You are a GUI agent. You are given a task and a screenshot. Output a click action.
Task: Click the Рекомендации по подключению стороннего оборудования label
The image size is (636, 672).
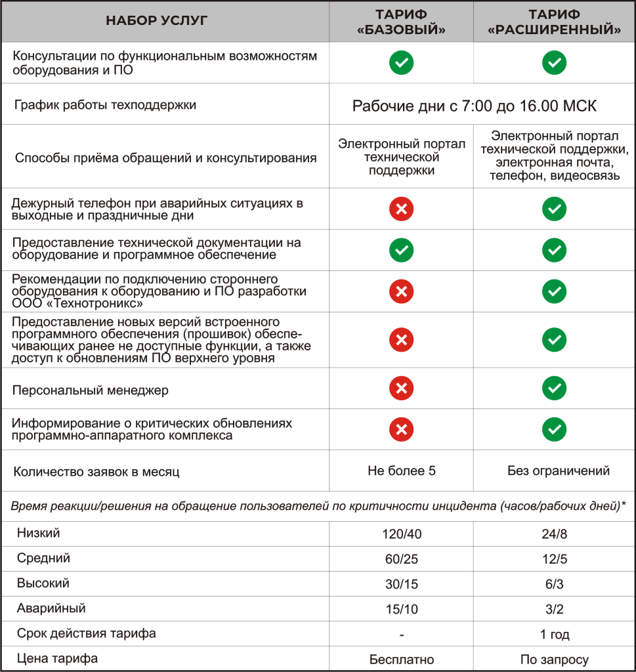159,291
